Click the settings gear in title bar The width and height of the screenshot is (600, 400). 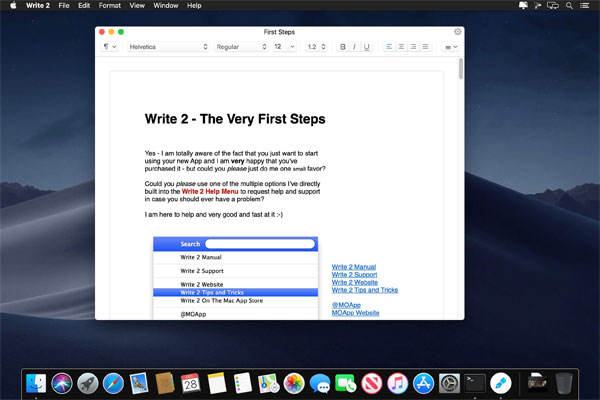[x=457, y=32]
